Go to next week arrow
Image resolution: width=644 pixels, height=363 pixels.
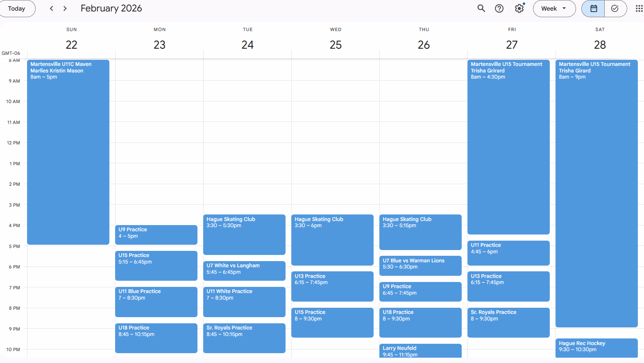click(65, 9)
